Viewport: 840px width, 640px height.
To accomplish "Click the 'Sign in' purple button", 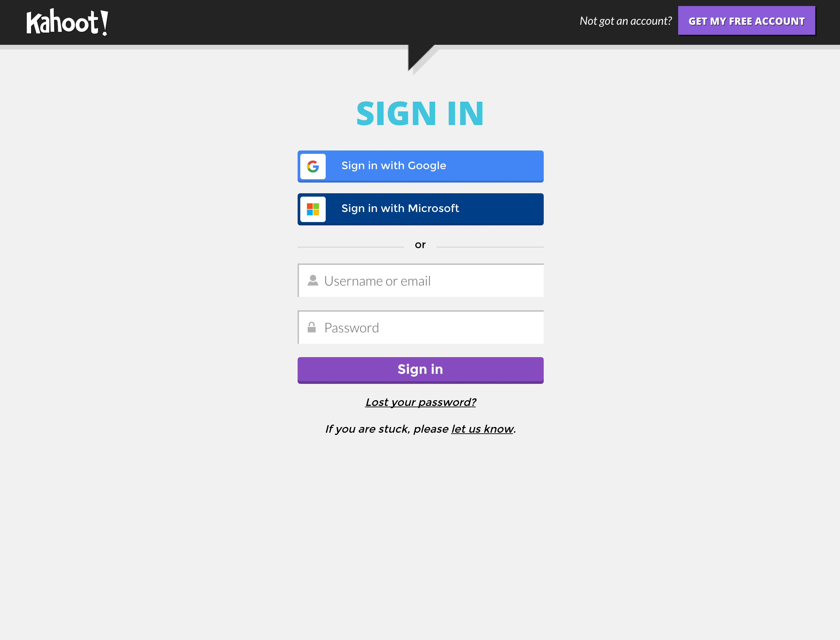I will (x=420, y=369).
